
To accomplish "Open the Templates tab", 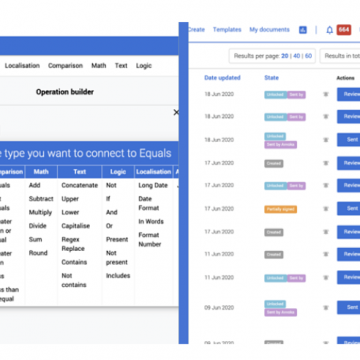I will coord(227,30).
